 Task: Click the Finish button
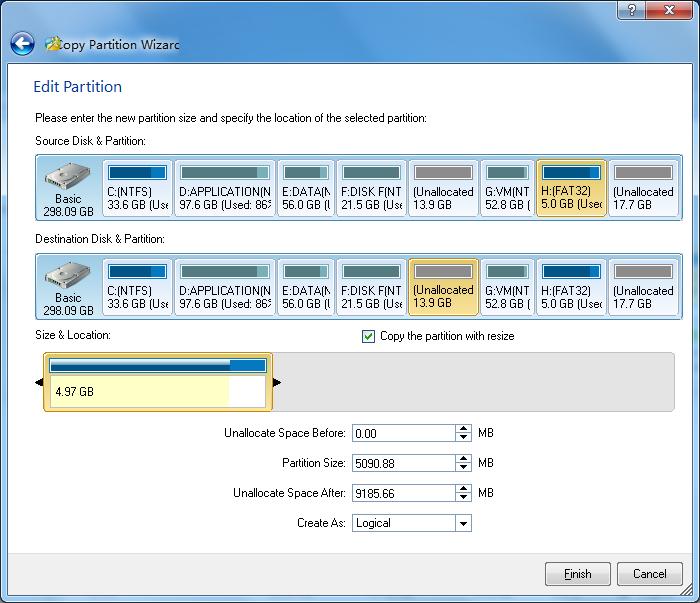click(577, 574)
